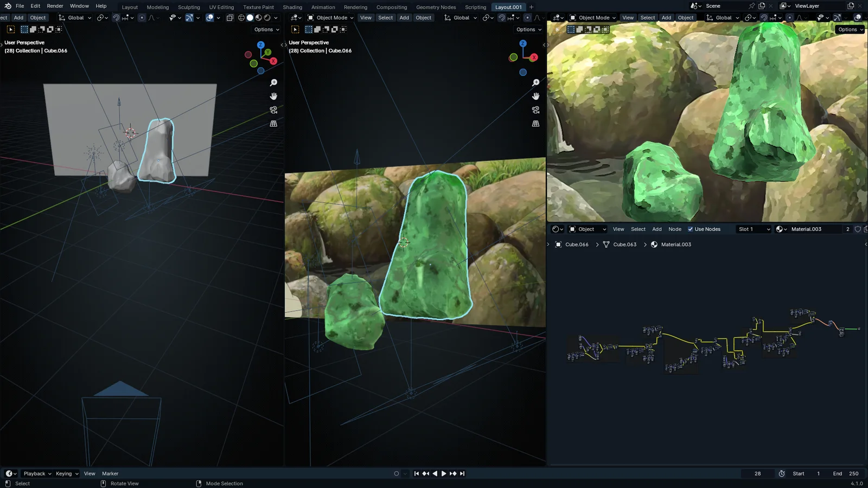The width and height of the screenshot is (868, 488).
Task: Activate the zoom magnifier icon in viewport sidebar
Action: point(273,82)
